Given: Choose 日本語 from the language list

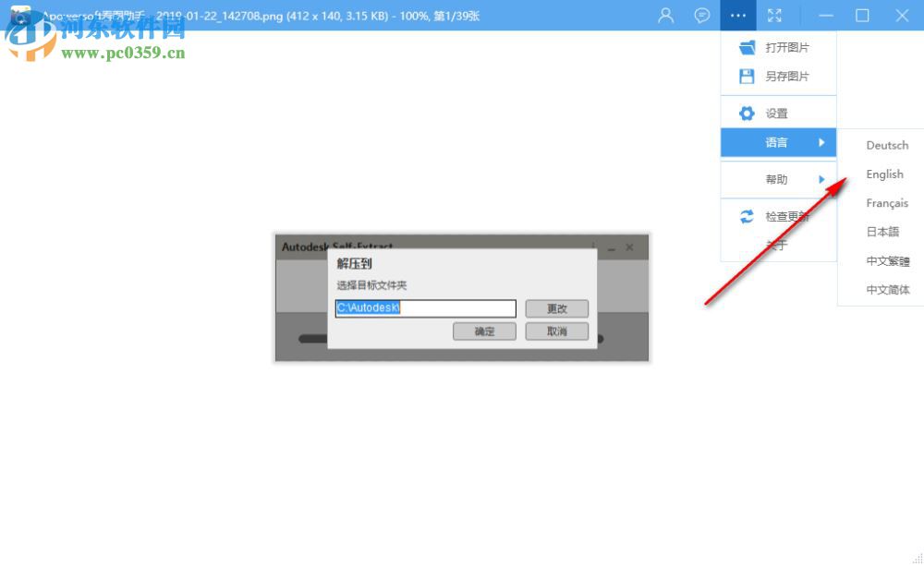Looking at the screenshot, I should (882, 232).
